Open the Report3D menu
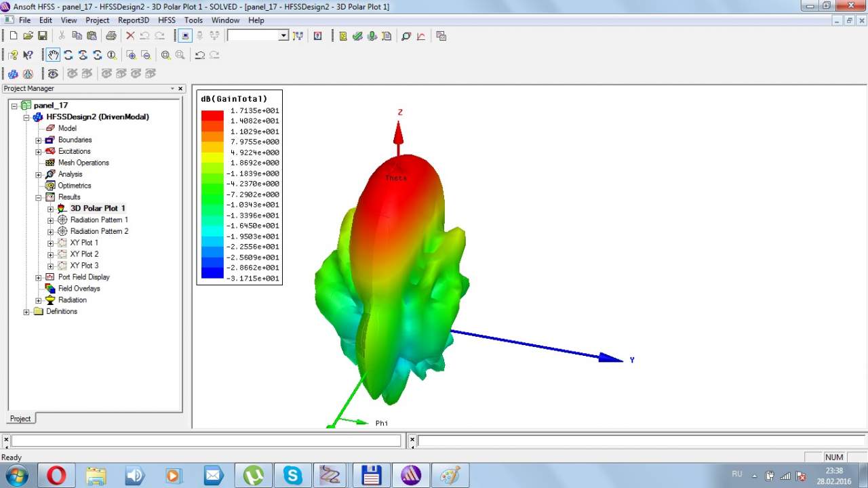868x488 pixels. coord(133,20)
